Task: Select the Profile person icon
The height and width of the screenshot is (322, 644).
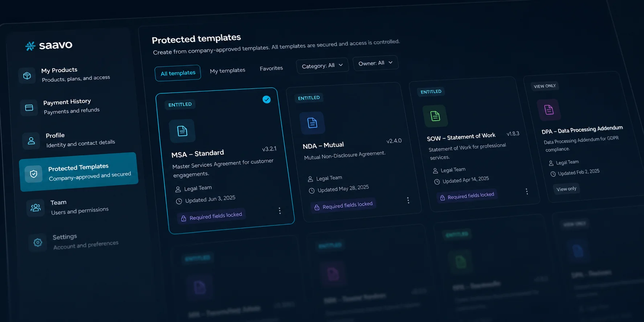Action: [31, 141]
